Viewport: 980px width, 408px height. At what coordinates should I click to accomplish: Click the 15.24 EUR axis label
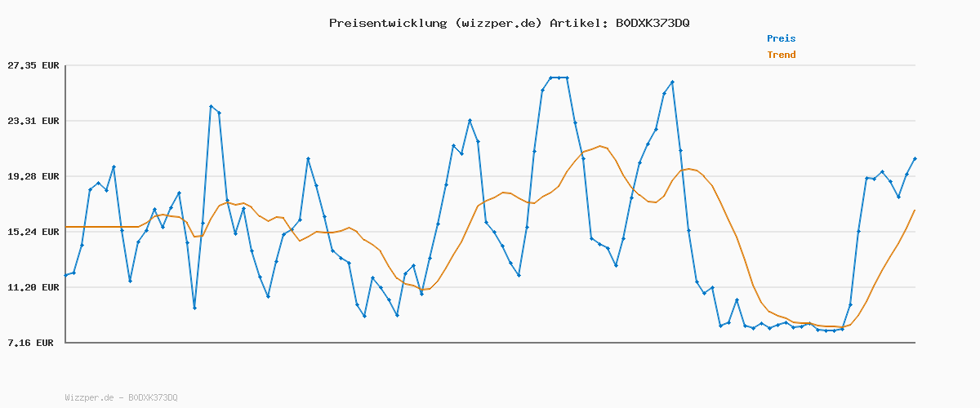click(x=33, y=232)
